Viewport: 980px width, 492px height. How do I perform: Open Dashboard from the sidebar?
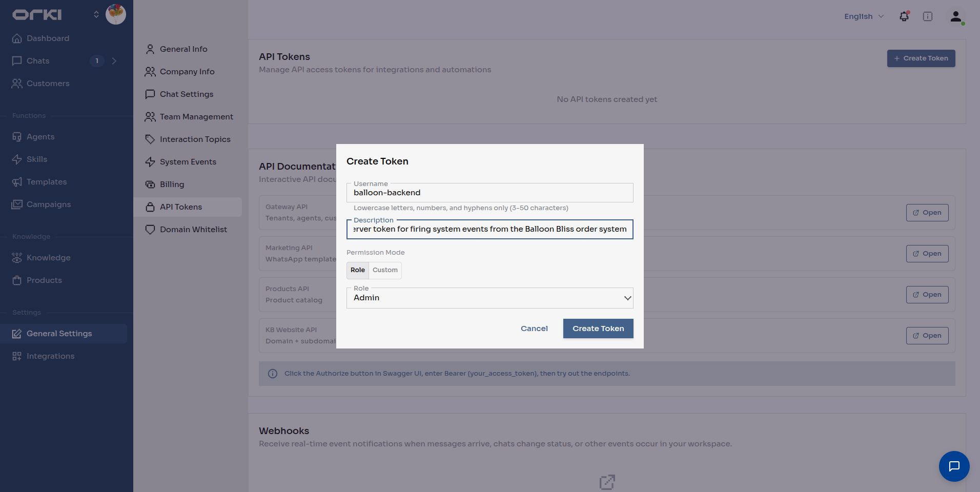pyautogui.click(x=48, y=38)
